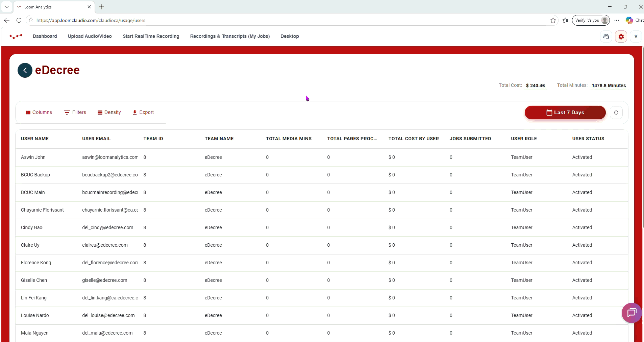Image resolution: width=644 pixels, height=342 pixels.
Task: Click the 1476.6 Minutes total value
Action: [609, 85]
